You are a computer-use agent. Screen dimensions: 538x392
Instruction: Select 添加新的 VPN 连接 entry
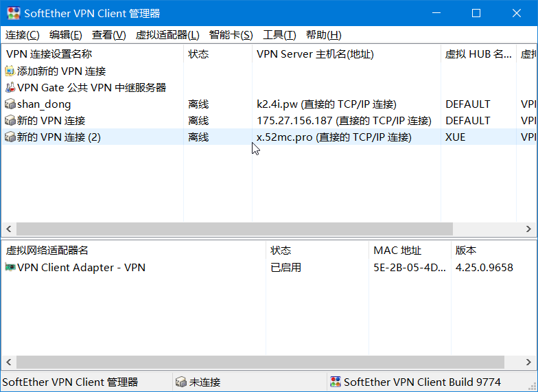pyautogui.click(x=62, y=71)
